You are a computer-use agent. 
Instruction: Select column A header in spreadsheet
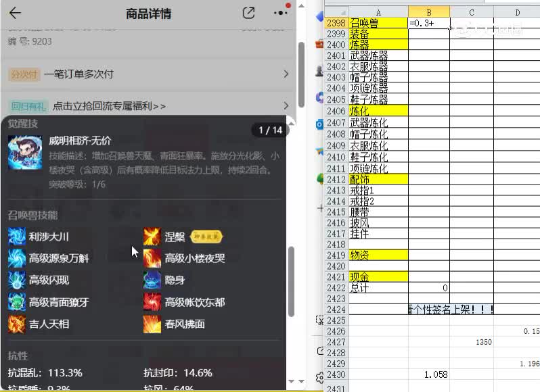[378, 13]
